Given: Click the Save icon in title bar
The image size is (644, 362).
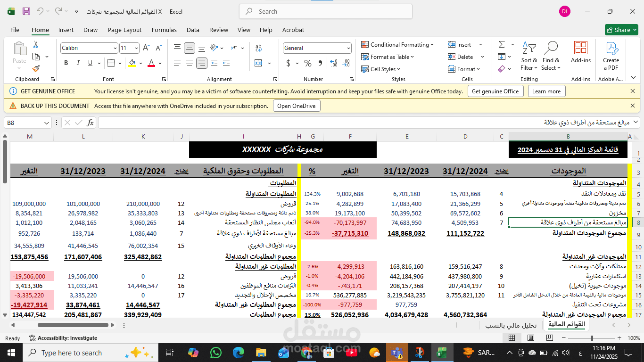Looking at the screenshot, I should point(26,11).
